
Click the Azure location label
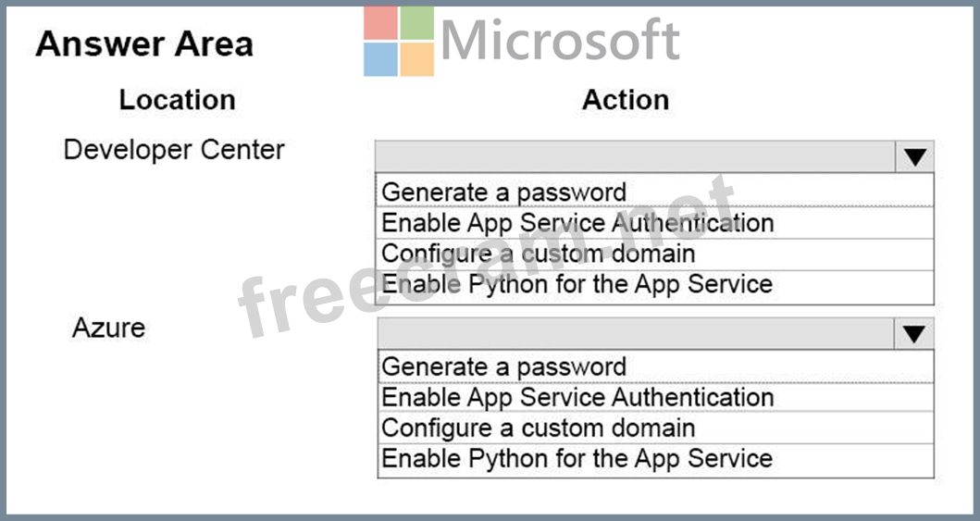[x=108, y=328]
